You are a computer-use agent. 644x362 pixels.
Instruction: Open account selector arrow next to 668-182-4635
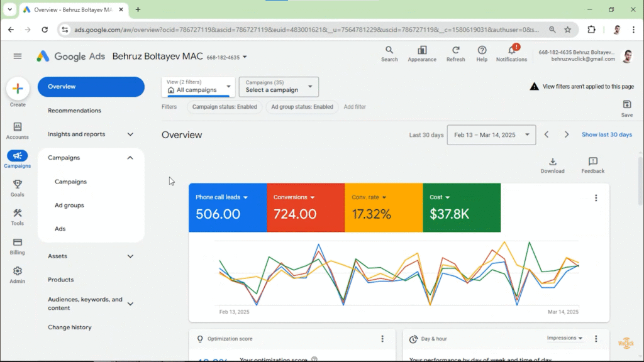(x=245, y=57)
